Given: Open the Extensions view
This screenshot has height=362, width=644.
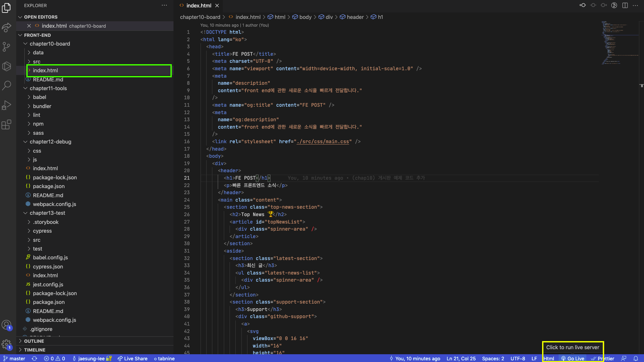Looking at the screenshot, I should tap(6, 125).
